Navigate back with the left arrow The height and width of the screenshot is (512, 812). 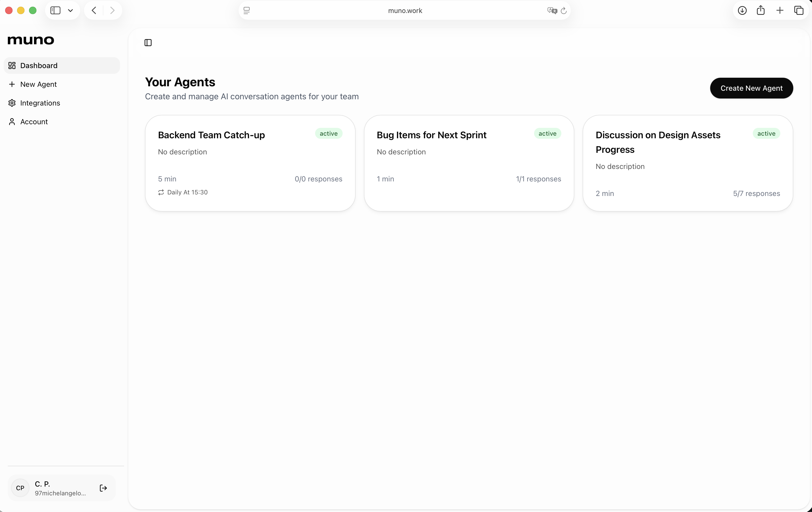pyautogui.click(x=94, y=10)
